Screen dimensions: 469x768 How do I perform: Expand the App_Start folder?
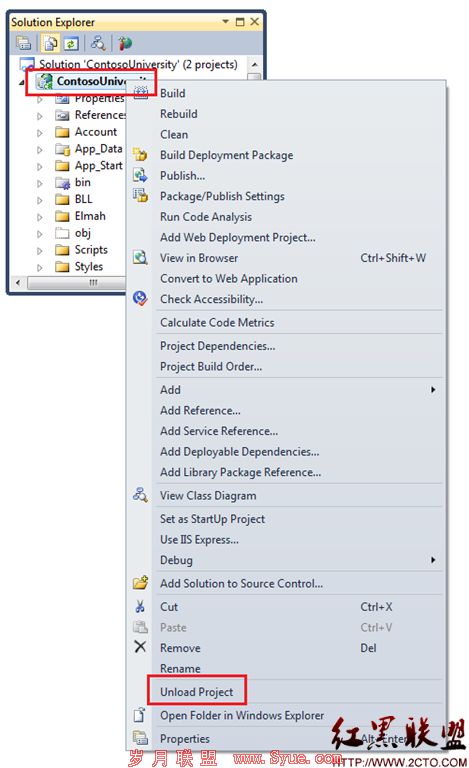[40, 167]
